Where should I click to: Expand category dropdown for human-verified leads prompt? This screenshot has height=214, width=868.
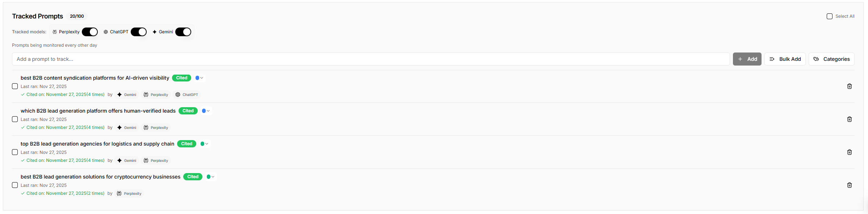tap(208, 111)
